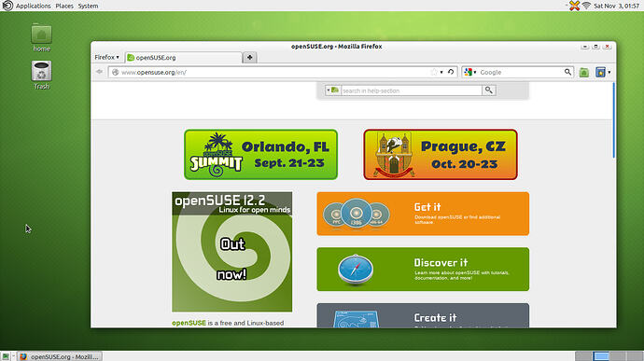Click the discs icon in Get it

pyautogui.click(x=357, y=214)
